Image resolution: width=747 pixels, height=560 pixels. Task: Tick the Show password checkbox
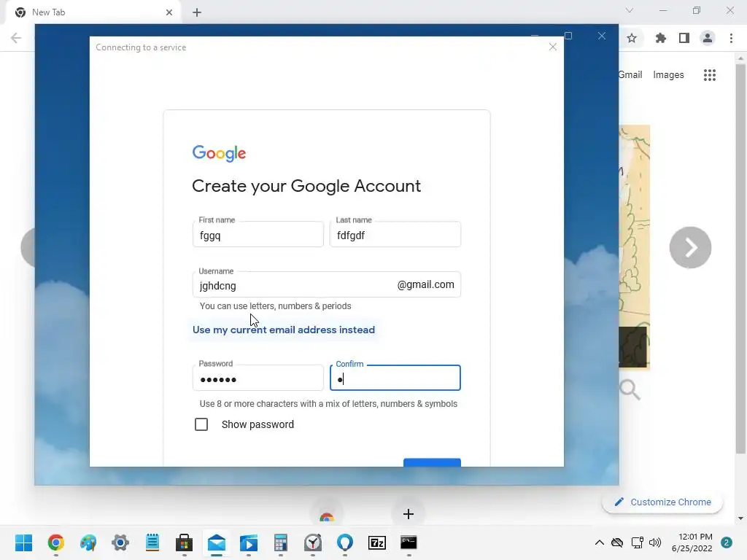(x=201, y=424)
